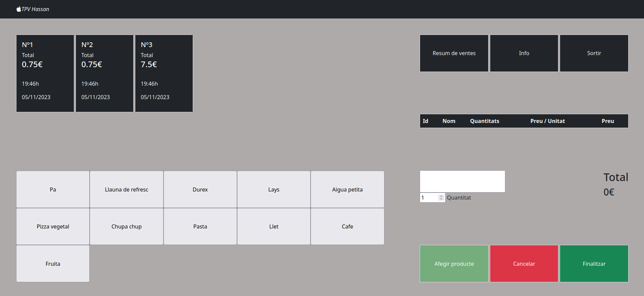Viewport: 644px width, 296px height.
Task: Adjust the Quantitat stepper arrows
Action: tap(441, 198)
